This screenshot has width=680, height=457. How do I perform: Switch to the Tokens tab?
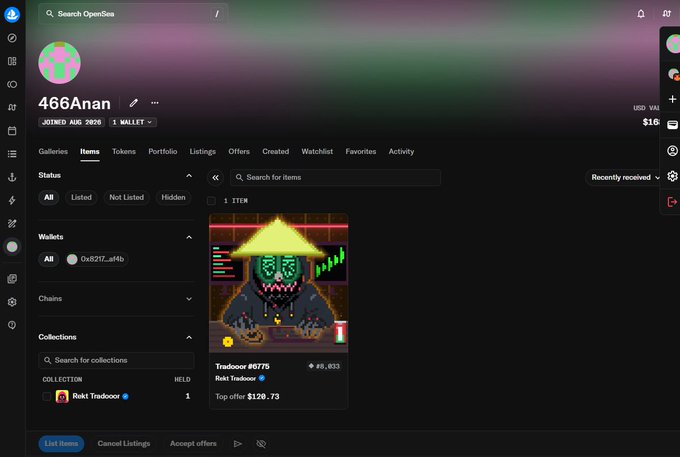pos(124,151)
